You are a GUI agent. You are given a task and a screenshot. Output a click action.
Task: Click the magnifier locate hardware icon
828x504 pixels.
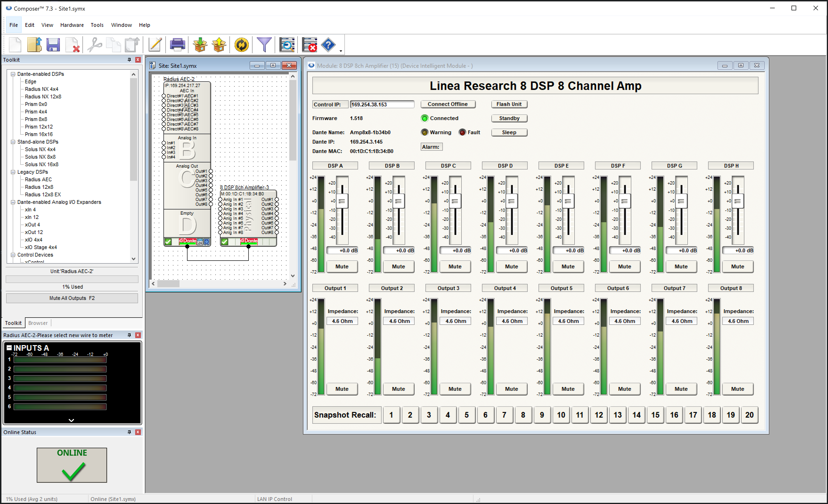[x=287, y=45]
